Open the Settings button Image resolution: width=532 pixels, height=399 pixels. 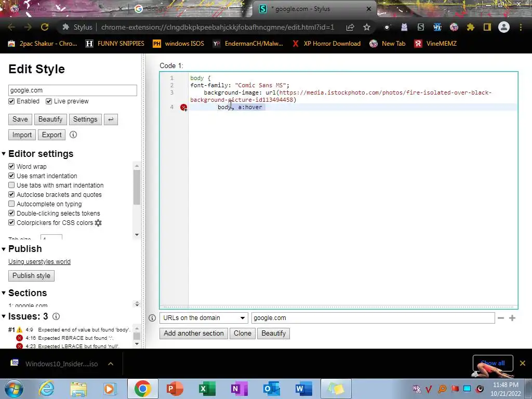(85, 119)
